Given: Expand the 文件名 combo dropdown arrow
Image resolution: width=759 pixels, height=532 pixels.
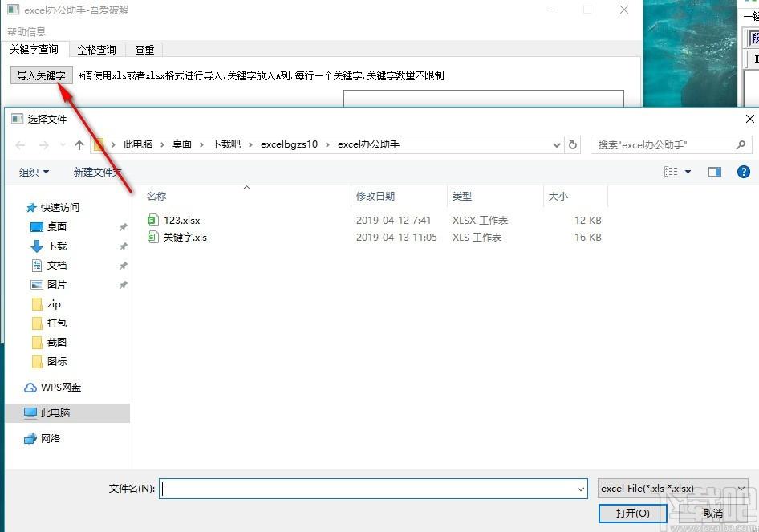Looking at the screenshot, I should point(581,489).
